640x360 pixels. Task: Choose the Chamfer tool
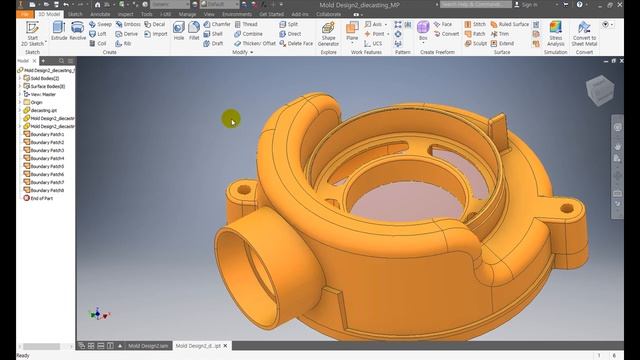(x=217, y=24)
